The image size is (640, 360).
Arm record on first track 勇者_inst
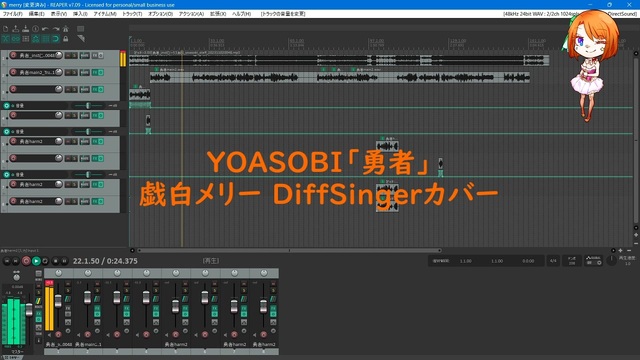tap(13, 55)
